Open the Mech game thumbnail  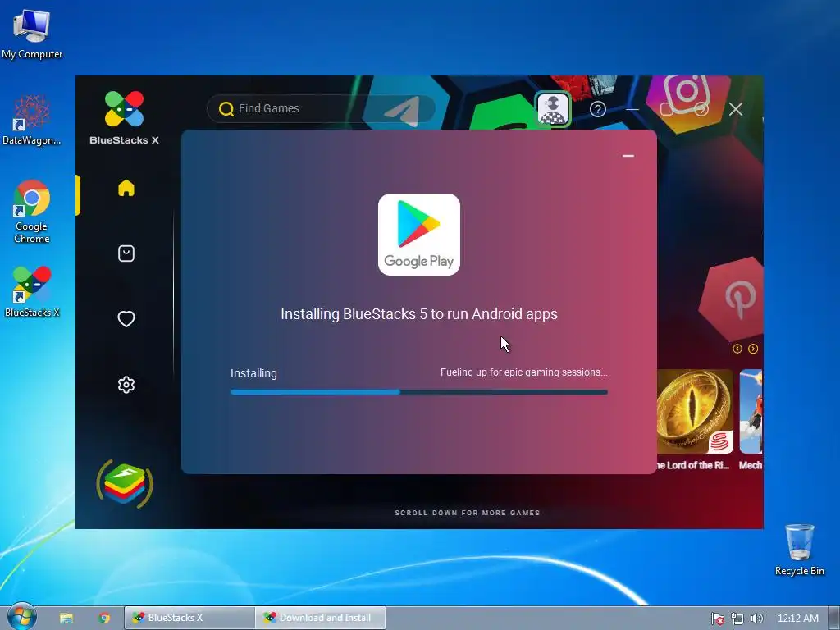tap(751, 412)
